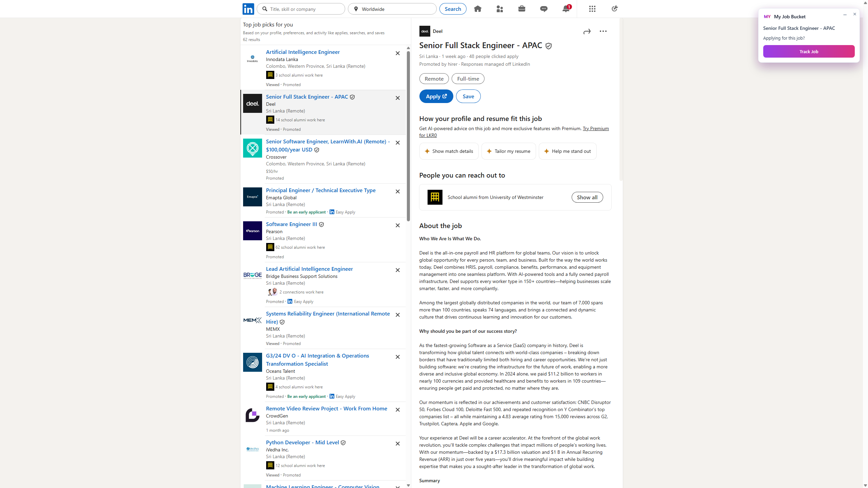The image size is (868, 488).
Task: Click the Remote job type pill
Action: [x=434, y=79]
